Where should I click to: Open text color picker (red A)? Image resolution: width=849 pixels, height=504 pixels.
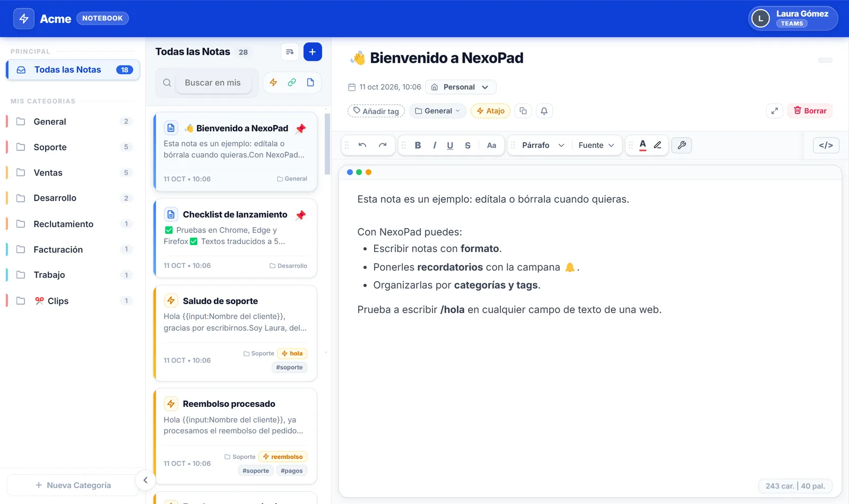pyautogui.click(x=643, y=145)
